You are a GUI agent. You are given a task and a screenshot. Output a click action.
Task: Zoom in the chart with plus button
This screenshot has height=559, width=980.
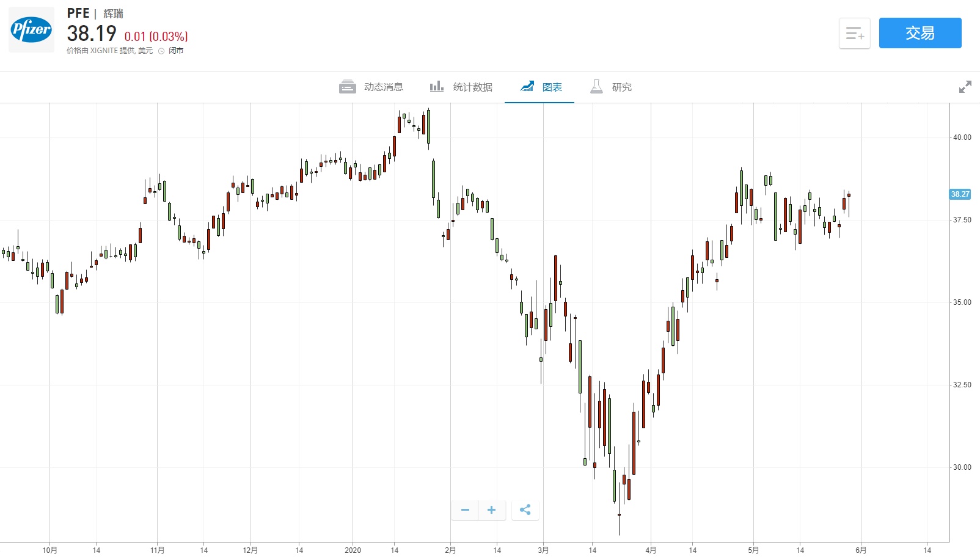491,510
